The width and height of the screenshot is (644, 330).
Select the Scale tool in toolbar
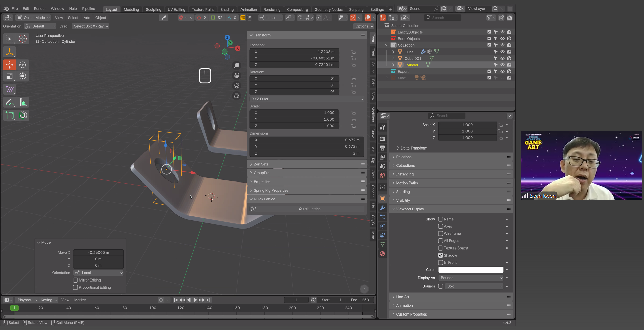10,76
